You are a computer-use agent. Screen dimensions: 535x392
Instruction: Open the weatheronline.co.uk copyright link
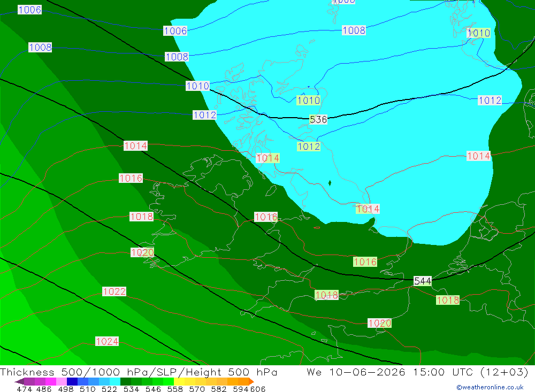pyautogui.click(x=490, y=387)
